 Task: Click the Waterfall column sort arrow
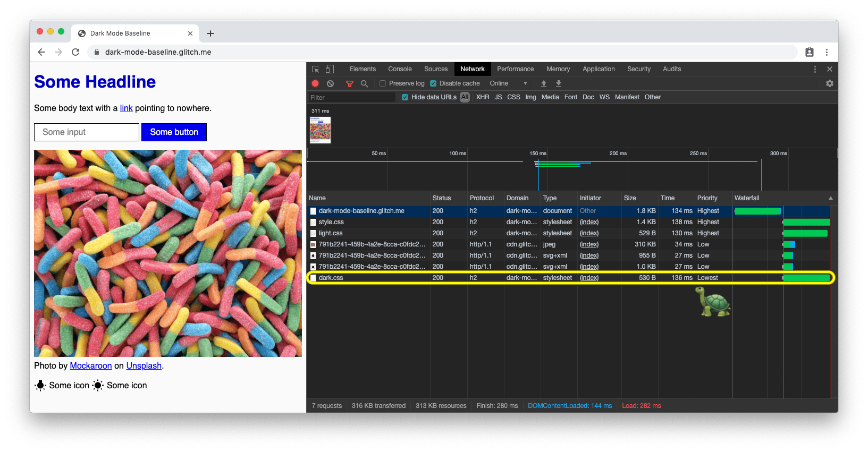tap(830, 198)
